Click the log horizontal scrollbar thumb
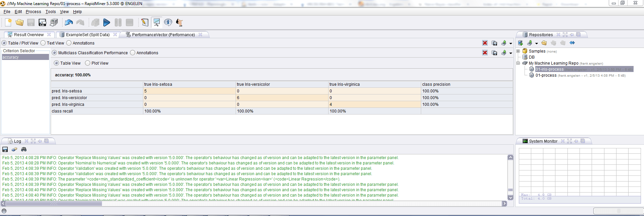 click(54, 204)
